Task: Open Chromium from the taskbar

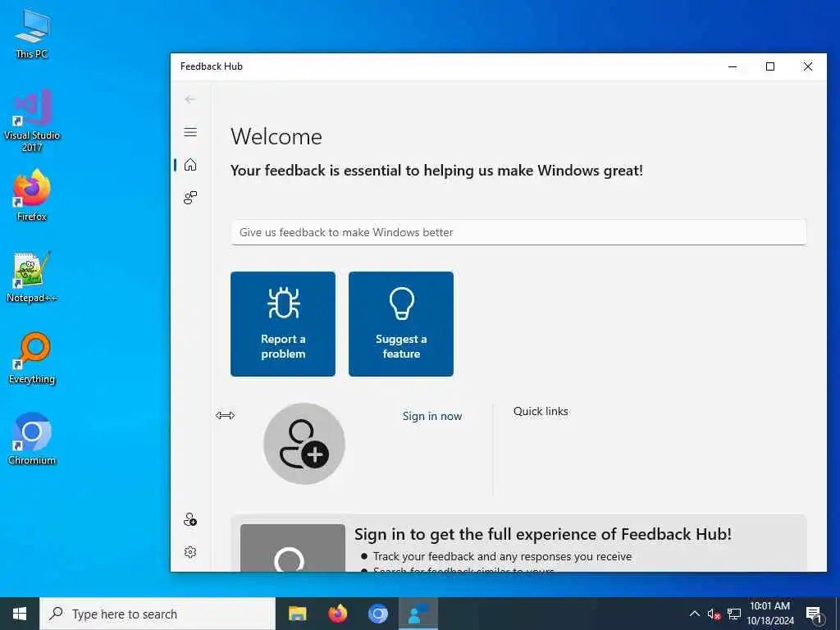Action: pos(377,614)
